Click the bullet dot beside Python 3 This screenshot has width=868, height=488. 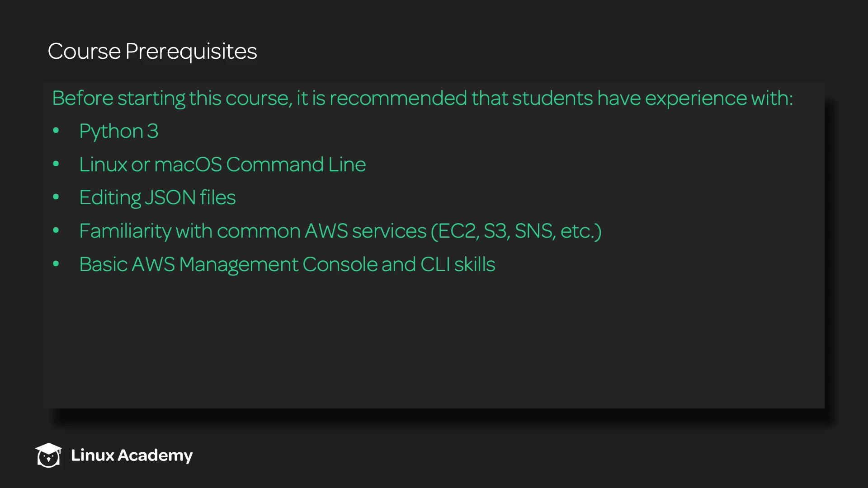tap(56, 131)
